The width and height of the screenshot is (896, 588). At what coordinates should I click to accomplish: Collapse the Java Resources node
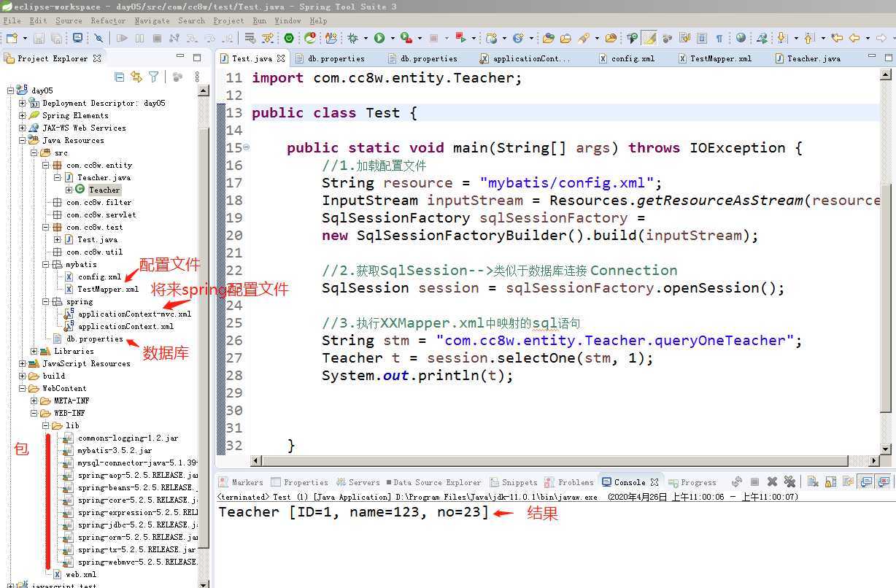click(22, 140)
